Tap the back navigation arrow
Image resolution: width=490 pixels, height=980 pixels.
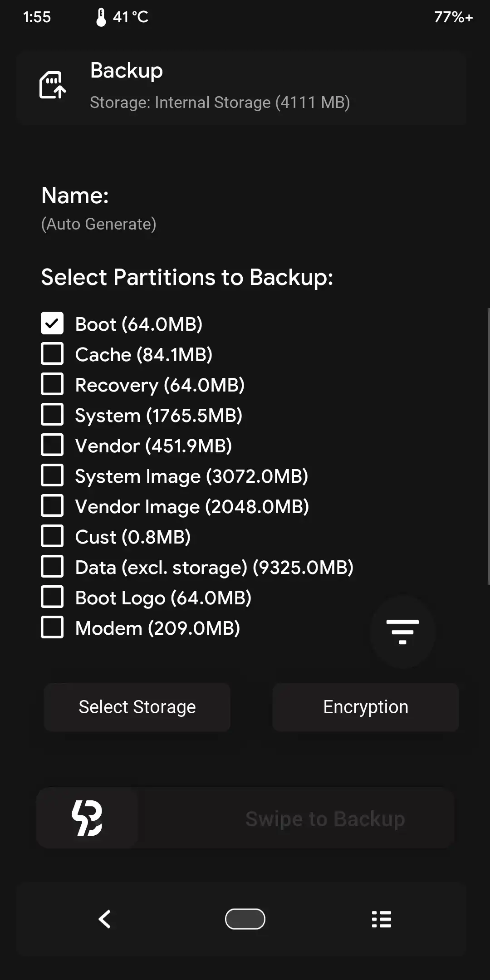pos(105,919)
